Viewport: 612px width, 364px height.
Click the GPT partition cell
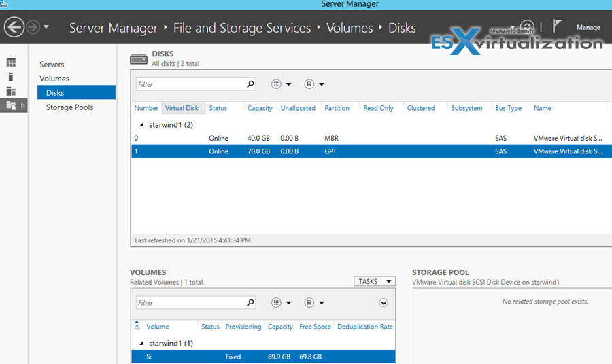330,151
